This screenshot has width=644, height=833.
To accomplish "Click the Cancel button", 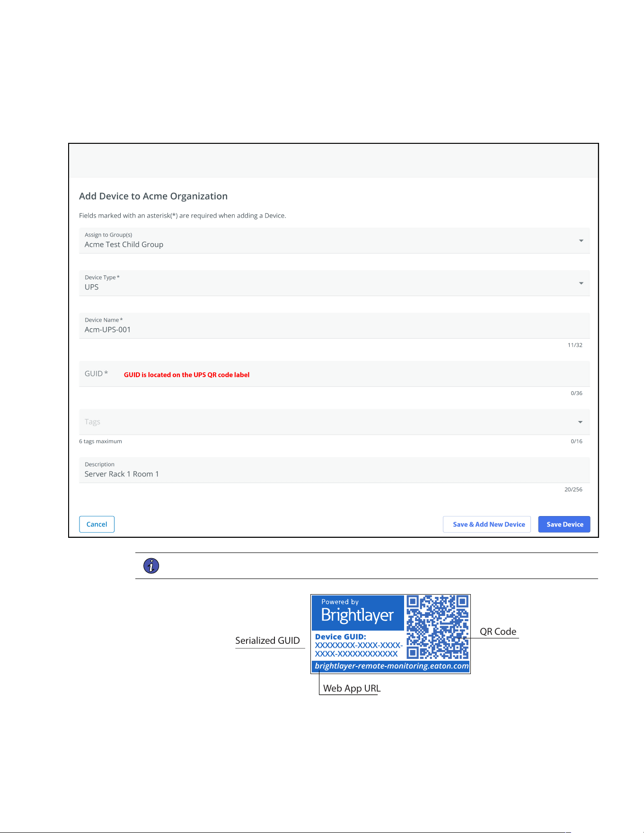I will click(x=97, y=524).
